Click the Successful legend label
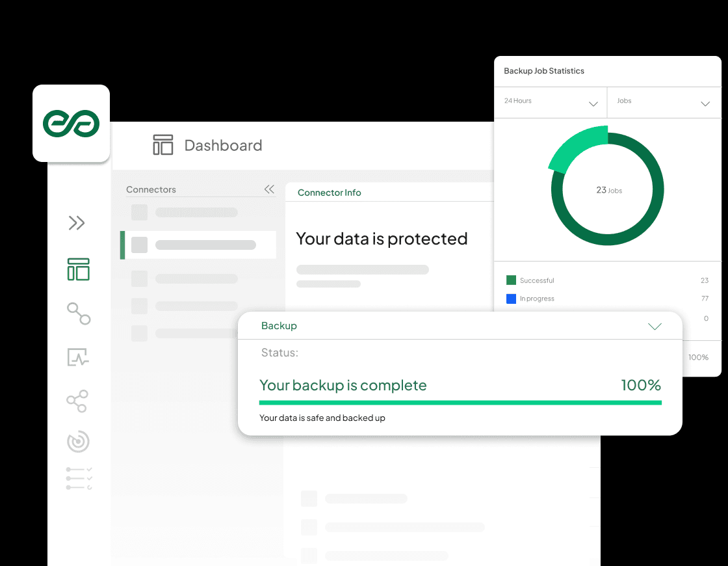Screen dimensions: 728x566 (x=537, y=280)
